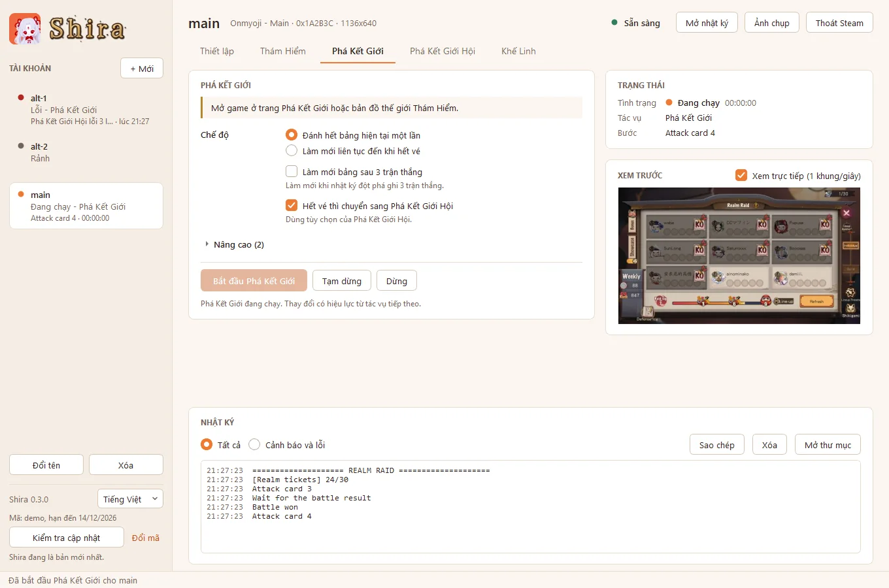Screen dimensions: 889x588
Task: Click the "Attack card 3" log line
Action: pos(282,489)
